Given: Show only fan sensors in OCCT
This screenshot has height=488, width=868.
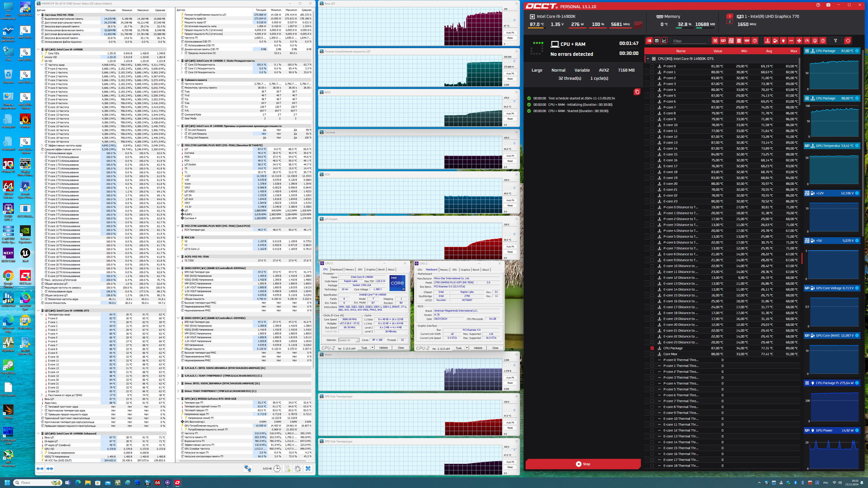Looking at the screenshot, I should (799, 41).
